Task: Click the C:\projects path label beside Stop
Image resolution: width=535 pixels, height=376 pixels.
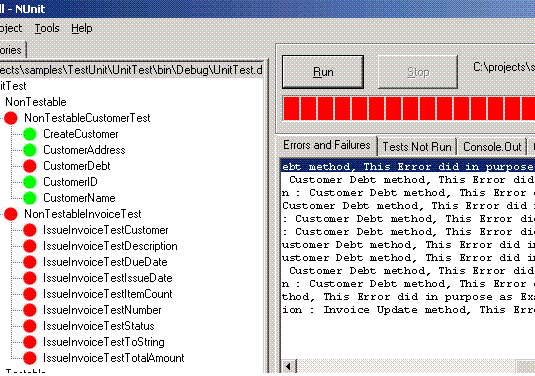Action: click(x=504, y=67)
